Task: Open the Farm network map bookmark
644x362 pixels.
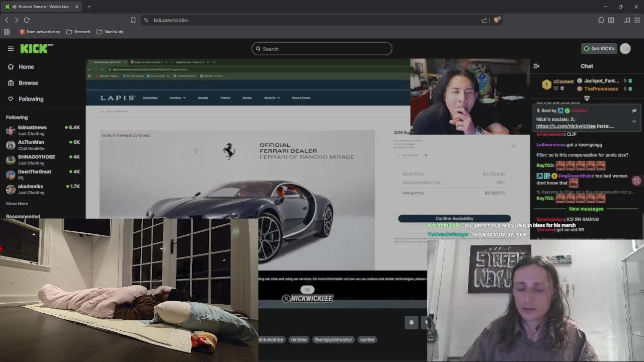Action: point(40,32)
